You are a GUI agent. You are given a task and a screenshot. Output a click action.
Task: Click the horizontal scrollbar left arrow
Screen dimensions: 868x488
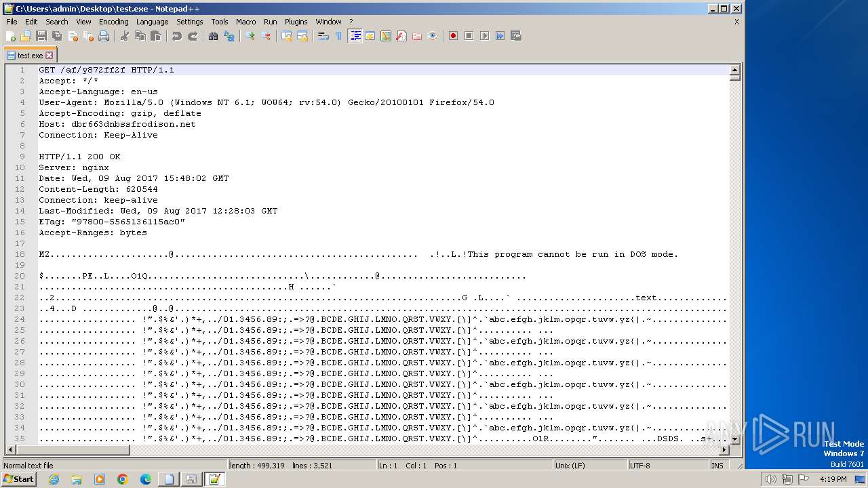(x=9, y=450)
